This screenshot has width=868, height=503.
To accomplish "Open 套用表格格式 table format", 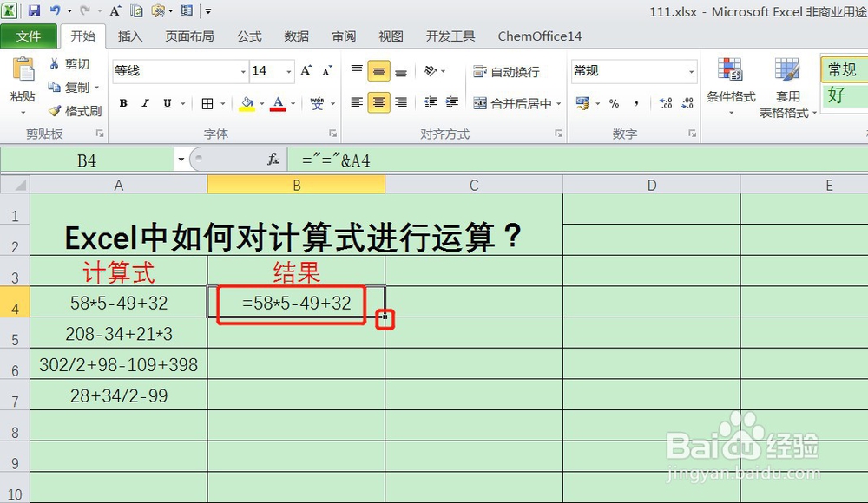I will pyautogui.click(x=787, y=88).
